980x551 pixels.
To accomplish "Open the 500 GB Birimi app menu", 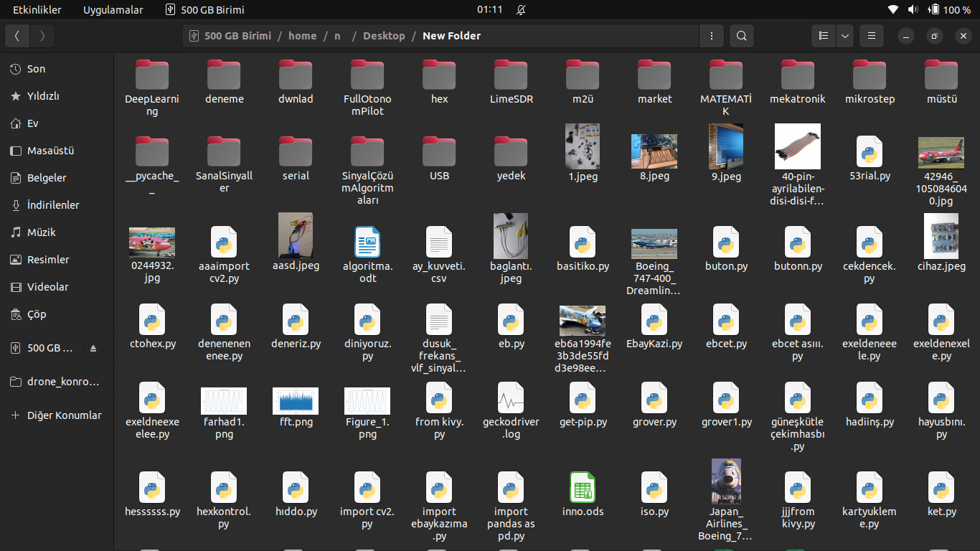I will coord(205,10).
